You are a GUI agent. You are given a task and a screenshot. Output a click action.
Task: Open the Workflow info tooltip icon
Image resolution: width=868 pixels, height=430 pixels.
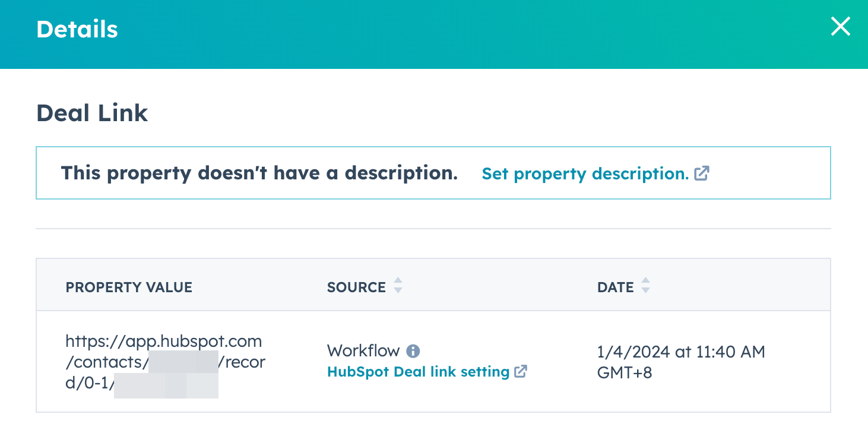click(x=414, y=350)
